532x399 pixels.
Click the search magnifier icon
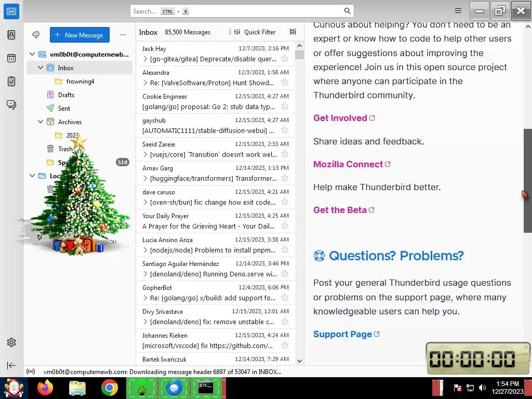tap(347, 11)
